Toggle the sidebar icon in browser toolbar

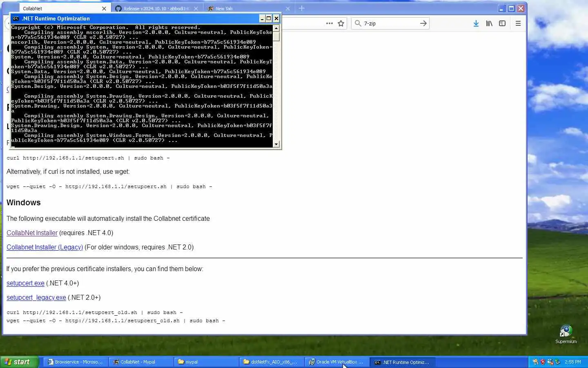click(502, 24)
